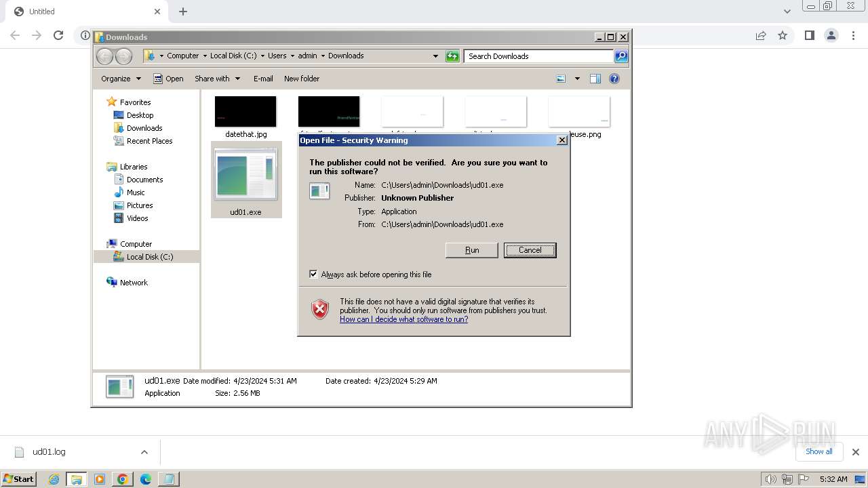Image resolution: width=868 pixels, height=488 pixels.
Task: Click Show all downloads
Action: (818, 451)
